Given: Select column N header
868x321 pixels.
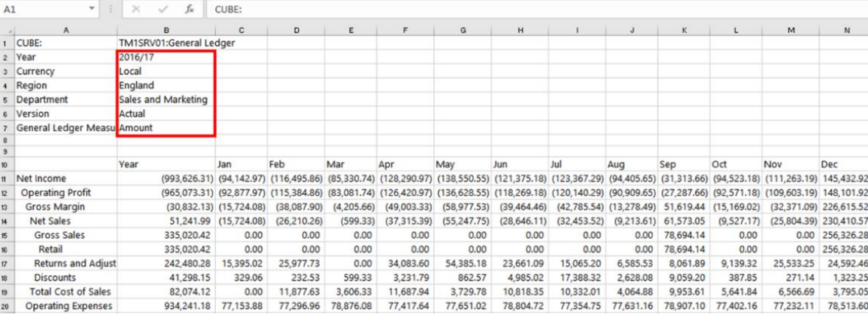Looking at the screenshot, I should [x=844, y=31].
